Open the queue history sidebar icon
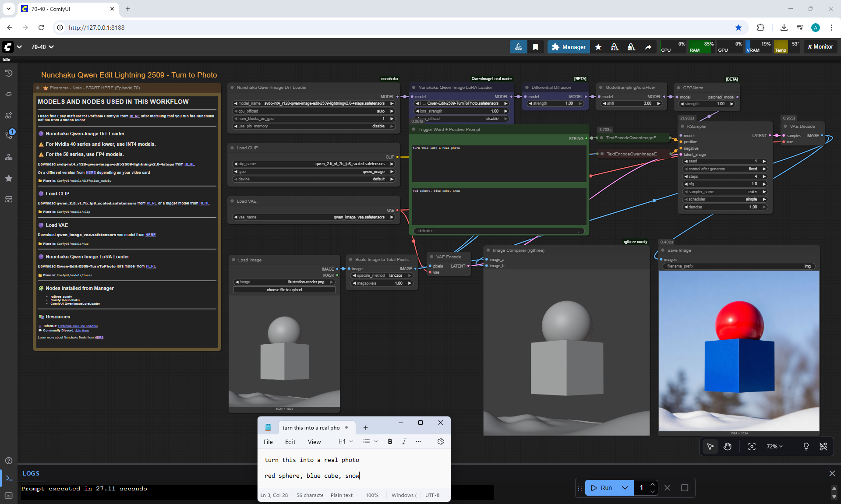 [9, 73]
